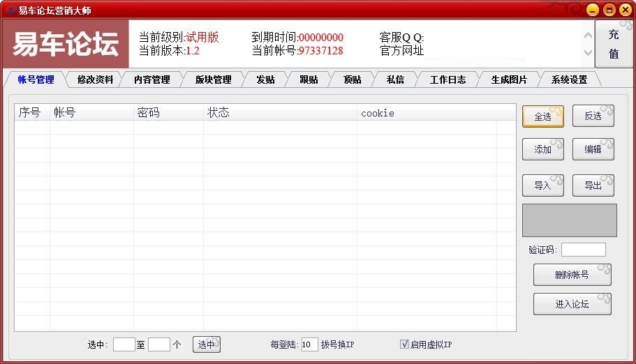This screenshot has width=636, height=364.
Task: Click the 进入论坛 button
Action: click(572, 304)
